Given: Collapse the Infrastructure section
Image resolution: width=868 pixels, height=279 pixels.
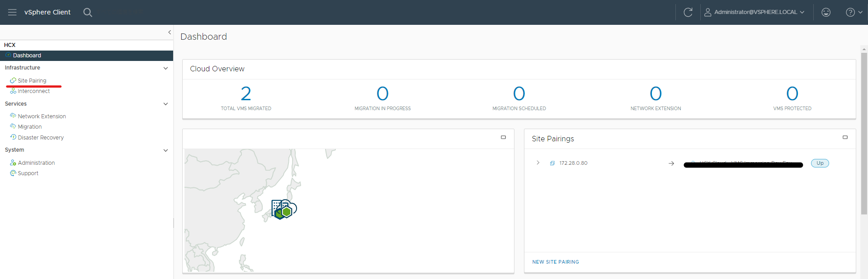Looking at the screenshot, I should [165, 68].
